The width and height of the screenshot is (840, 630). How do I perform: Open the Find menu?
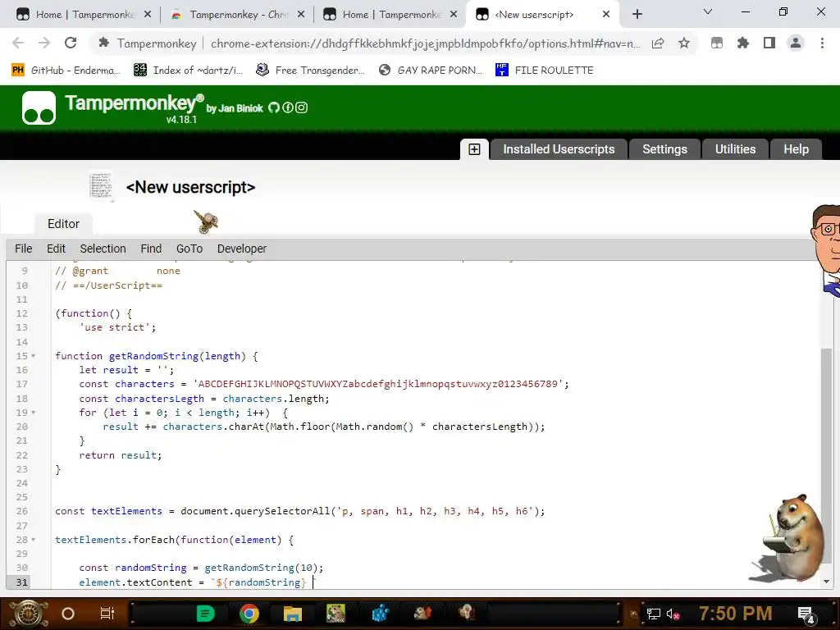(x=151, y=249)
